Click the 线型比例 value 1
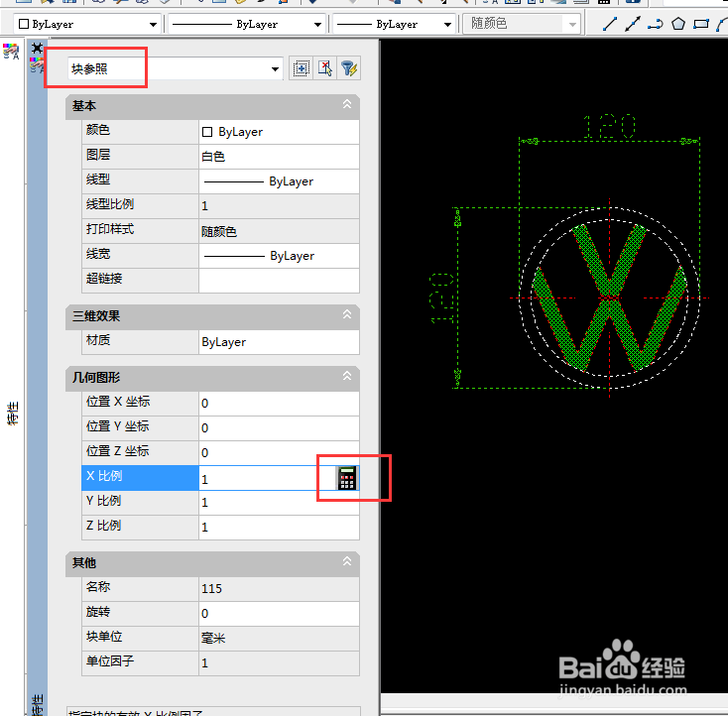This screenshot has height=716, width=728. coord(279,205)
